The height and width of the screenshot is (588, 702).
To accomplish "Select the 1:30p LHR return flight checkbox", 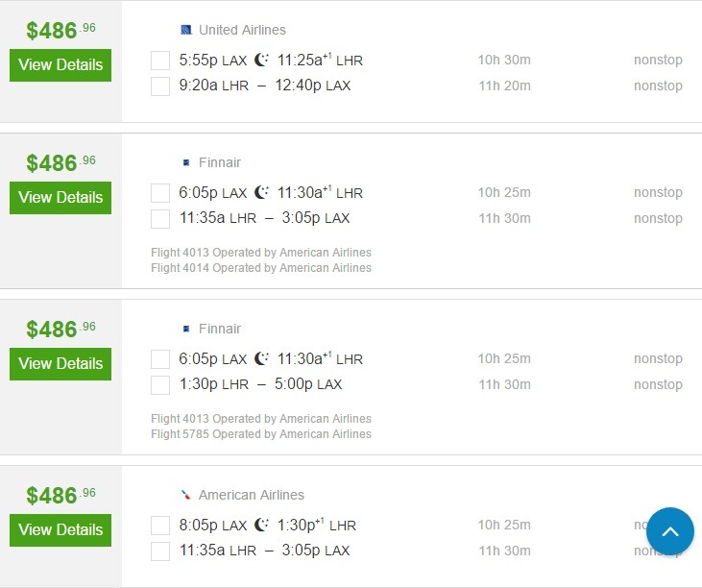I will [x=160, y=385].
